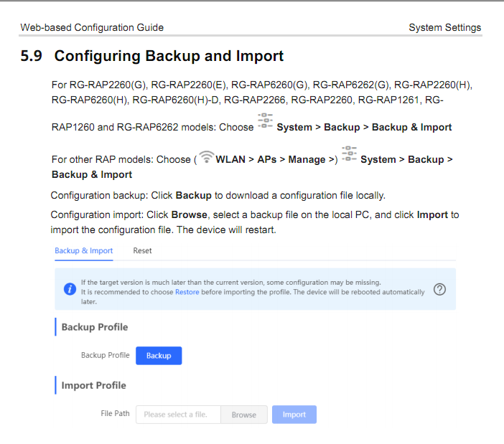Screen dimensions: 504x444
Task: Click the section number 5.9
Action: (x=31, y=56)
